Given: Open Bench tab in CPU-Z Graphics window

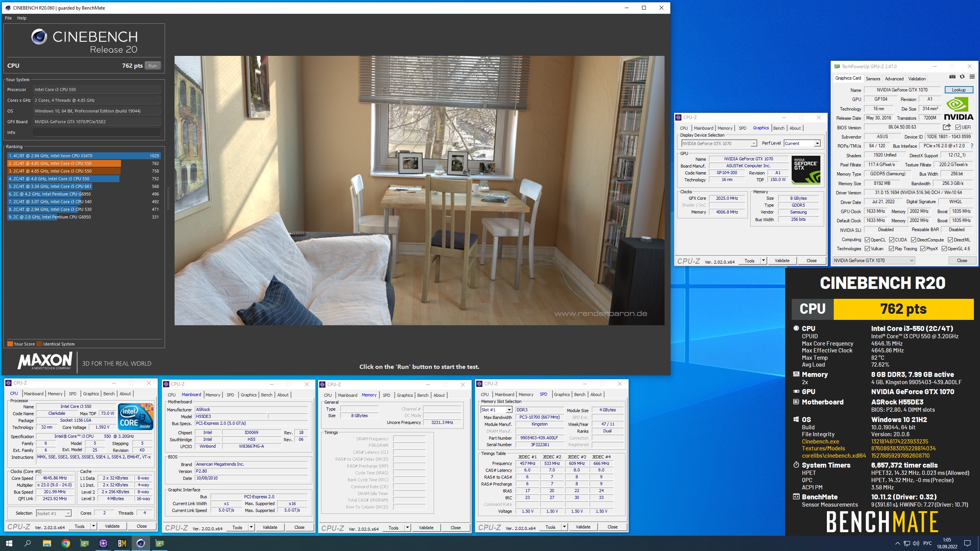Looking at the screenshot, I should tap(779, 128).
